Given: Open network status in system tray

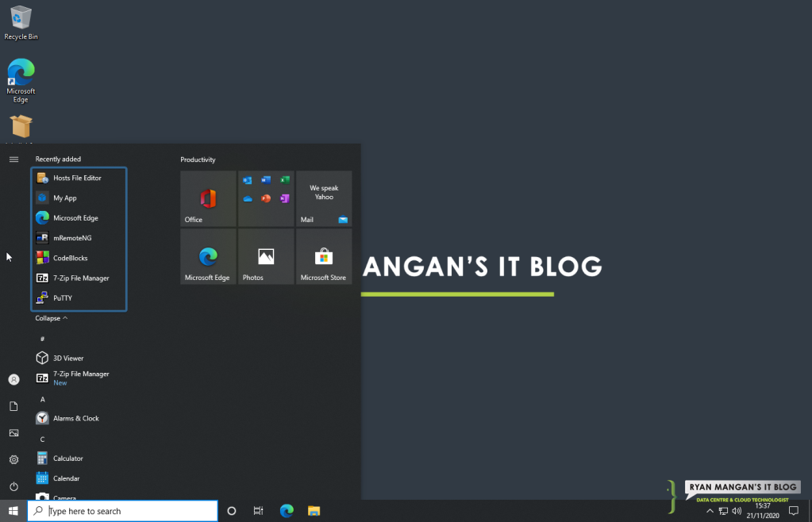Looking at the screenshot, I should coord(723,511).
